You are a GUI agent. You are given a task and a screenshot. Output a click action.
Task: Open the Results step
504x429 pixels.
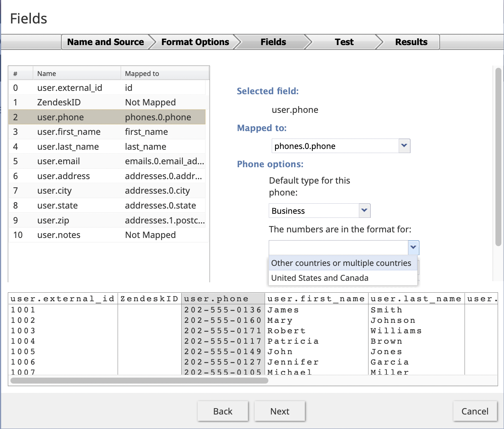tap(411, 42)
